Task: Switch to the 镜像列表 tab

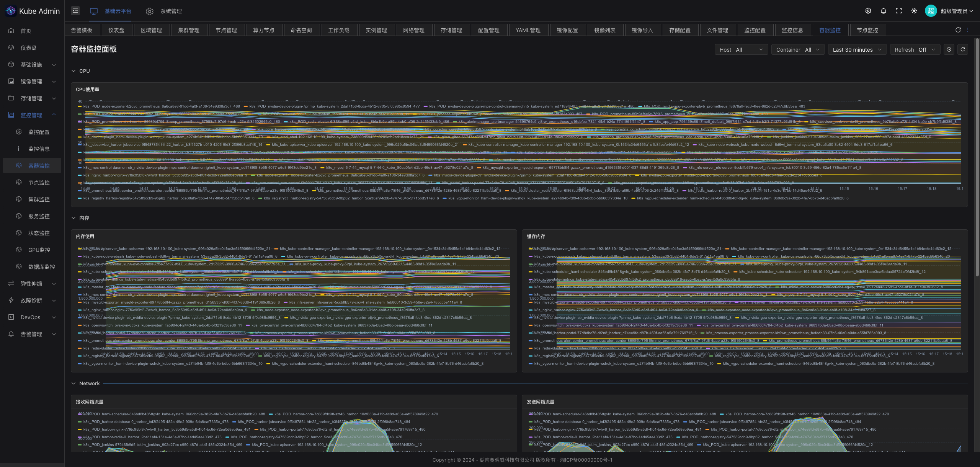Action: coord(605,30)
